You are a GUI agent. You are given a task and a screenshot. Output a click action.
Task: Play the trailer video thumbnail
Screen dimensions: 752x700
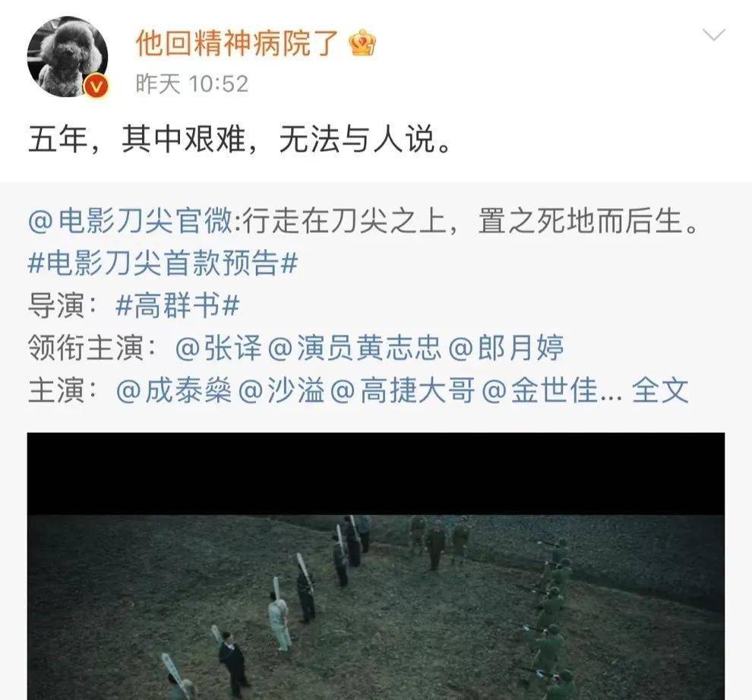[375, 566]
